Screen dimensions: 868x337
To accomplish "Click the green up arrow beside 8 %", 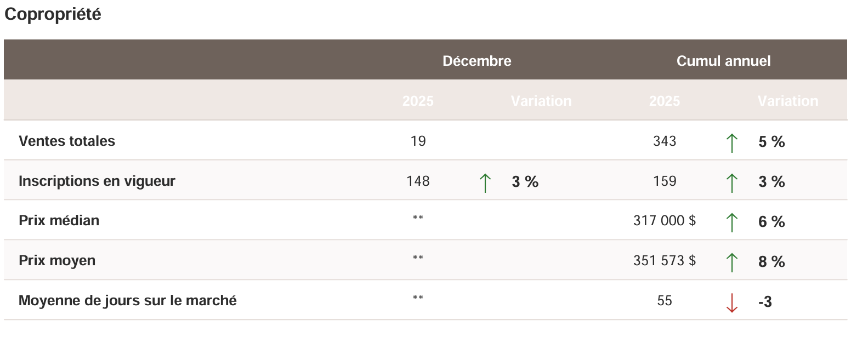I will [x=731, y=262].
